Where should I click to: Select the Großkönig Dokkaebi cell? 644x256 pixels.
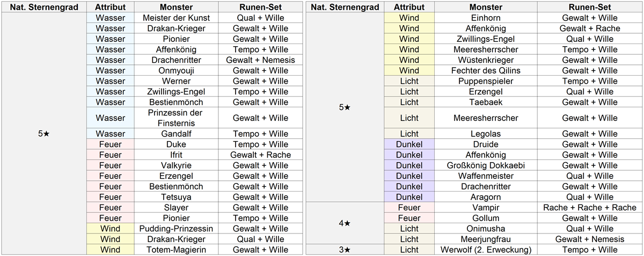click(x=485, y=165)
